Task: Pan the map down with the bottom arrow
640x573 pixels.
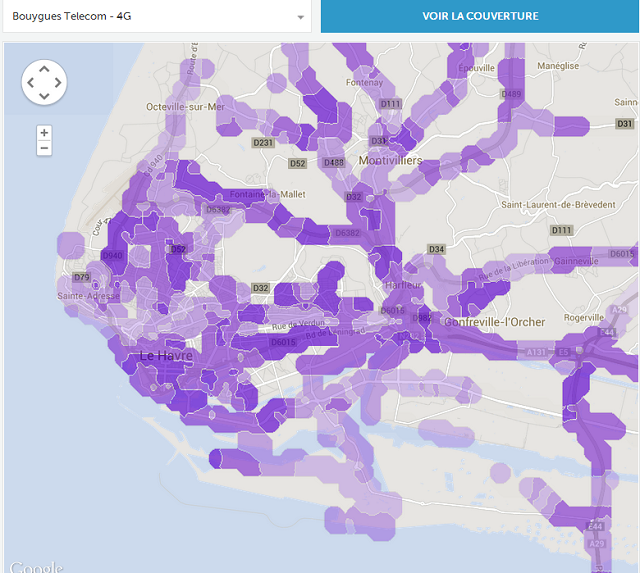Action: (44, 96)
